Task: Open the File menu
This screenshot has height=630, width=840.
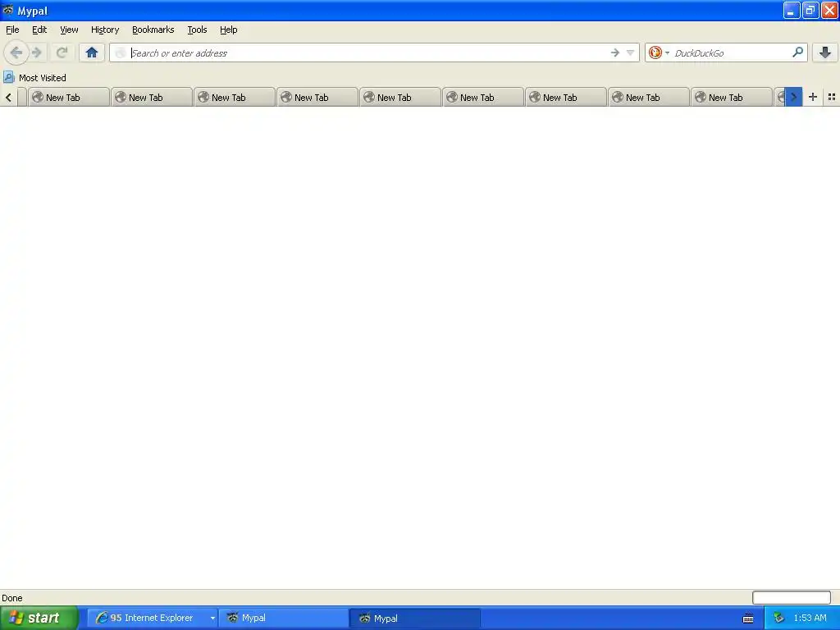Action: pos(12,30)
